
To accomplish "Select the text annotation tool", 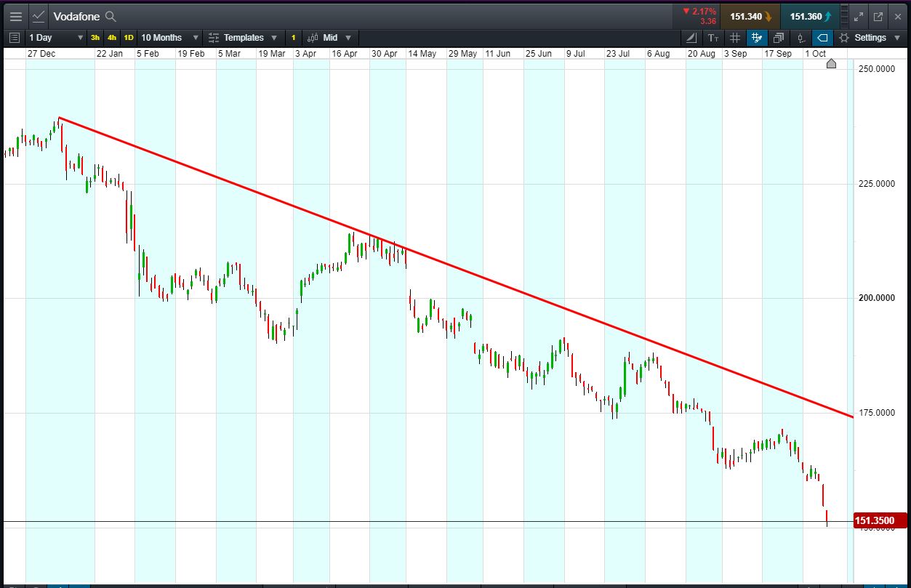I will pyautogui.click(x=713, y=38).
